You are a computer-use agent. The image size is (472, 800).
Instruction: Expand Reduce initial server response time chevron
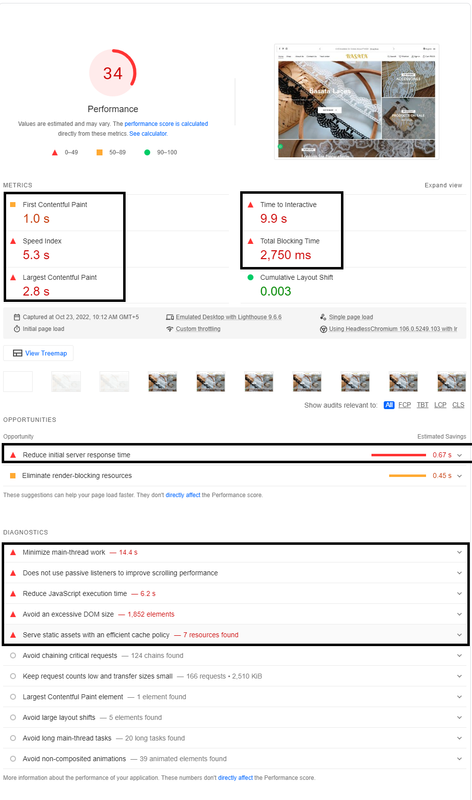pos(459,455)
